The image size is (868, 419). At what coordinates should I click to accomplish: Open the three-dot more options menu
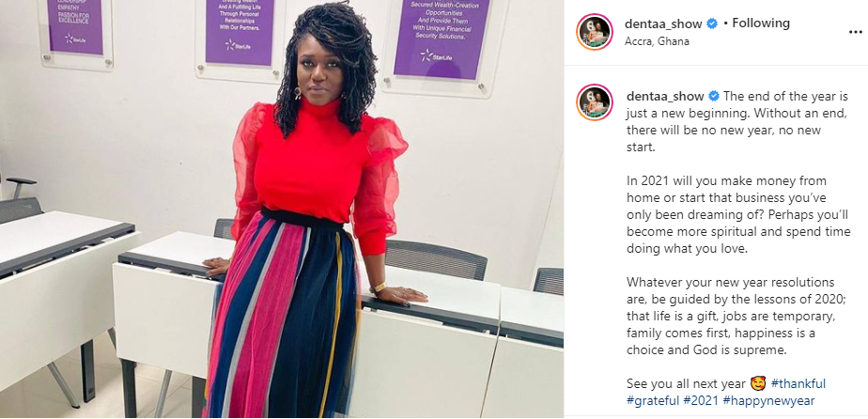(855, 33)
